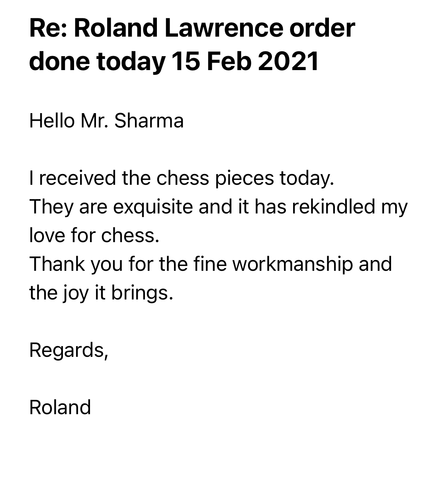Image resolution: width=448 pixels, height=499 pixels.
Task: Click the word 'Thank' starting the fourth sentence
Action: coord(57,264)
